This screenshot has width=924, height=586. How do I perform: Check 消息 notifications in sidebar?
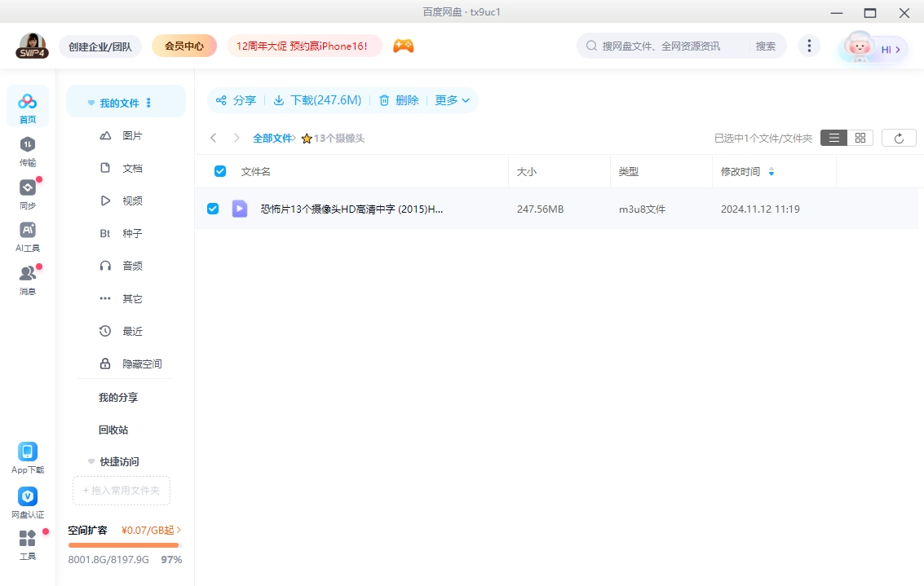point(28,280)
